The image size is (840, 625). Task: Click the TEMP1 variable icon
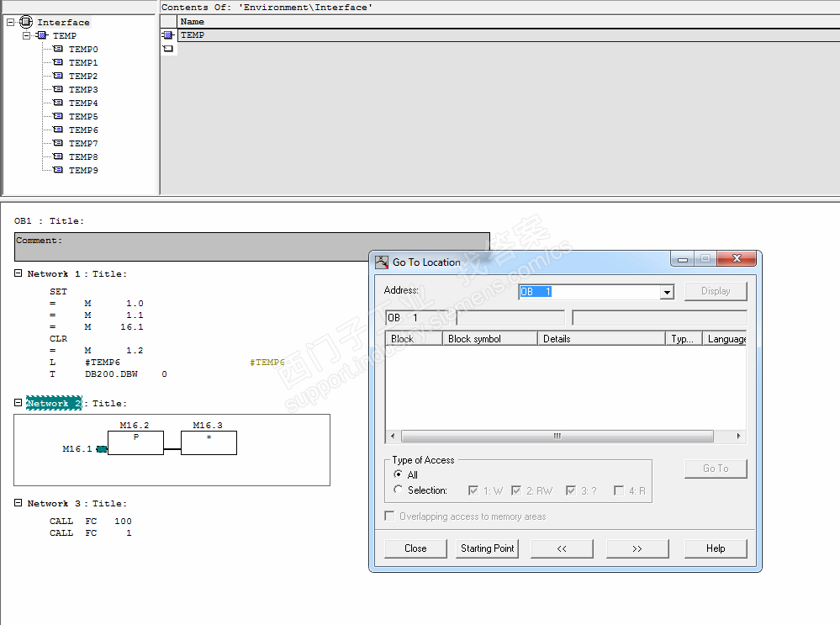[x=58, y=62]
